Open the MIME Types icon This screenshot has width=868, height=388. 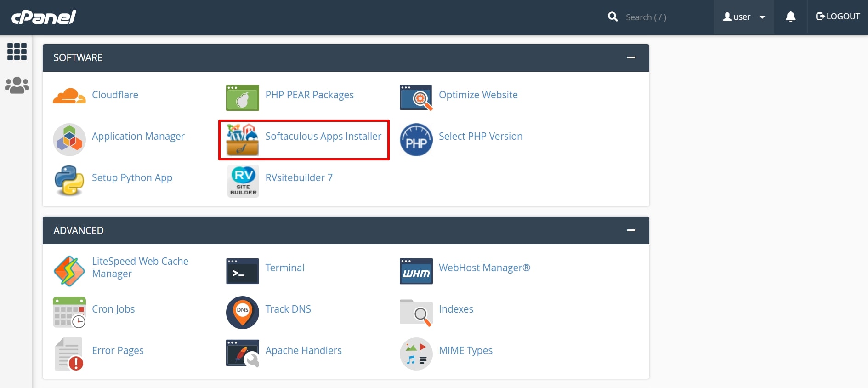[x=416, y=354]
